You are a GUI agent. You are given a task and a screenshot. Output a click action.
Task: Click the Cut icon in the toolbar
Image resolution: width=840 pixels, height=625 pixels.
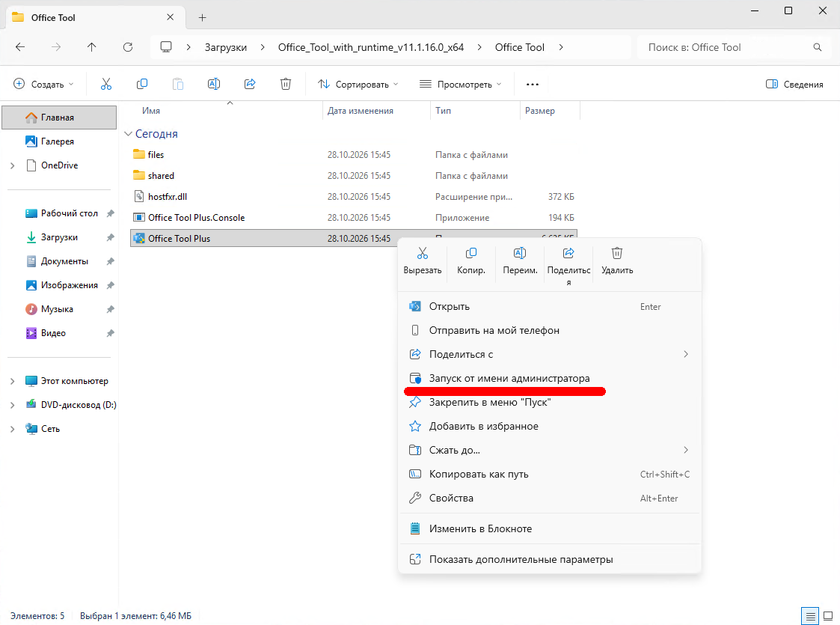[106, 84]
